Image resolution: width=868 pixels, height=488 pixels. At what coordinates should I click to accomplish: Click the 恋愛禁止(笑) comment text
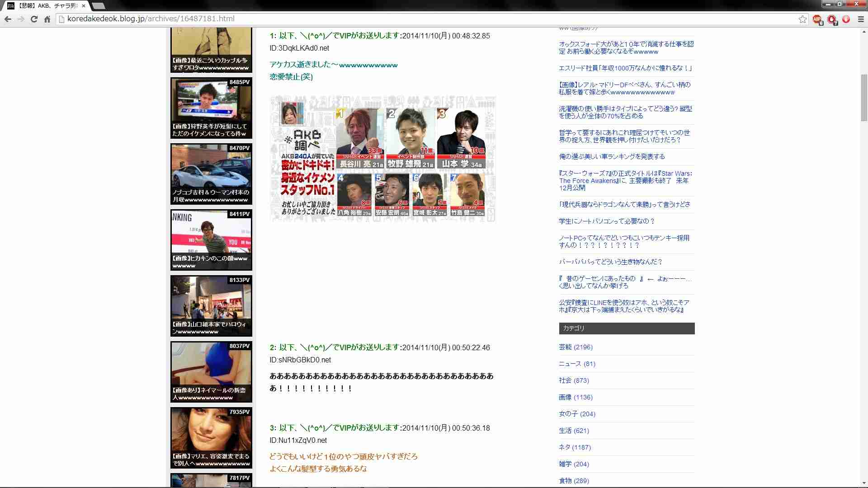[291, 77]
